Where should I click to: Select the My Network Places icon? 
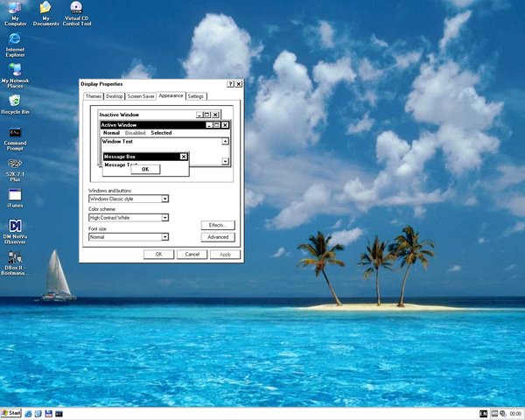pyautogui.click(x=15, y=76)
